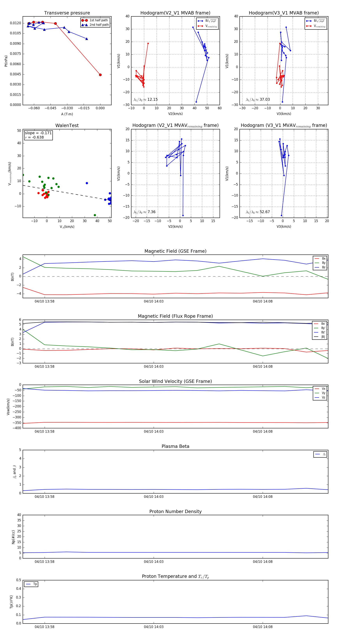Click '04/10 14:03' tick under Flux Rope Frame panel
The image size is (351, 644).
click(154, 366)
